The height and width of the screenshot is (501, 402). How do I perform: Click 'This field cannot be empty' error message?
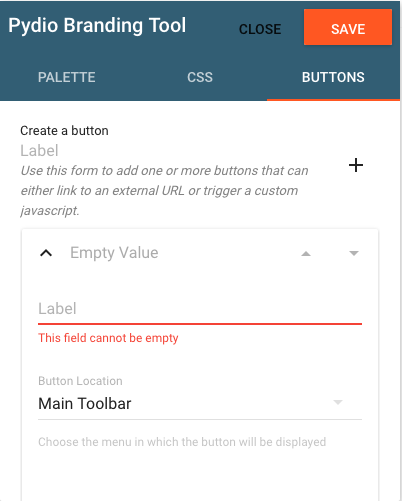(108, 338)
